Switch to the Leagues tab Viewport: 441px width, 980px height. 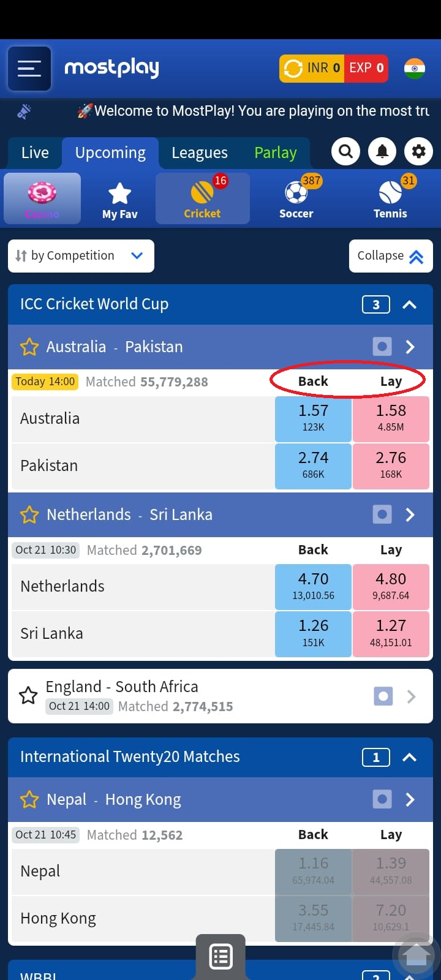click(200, 153)
